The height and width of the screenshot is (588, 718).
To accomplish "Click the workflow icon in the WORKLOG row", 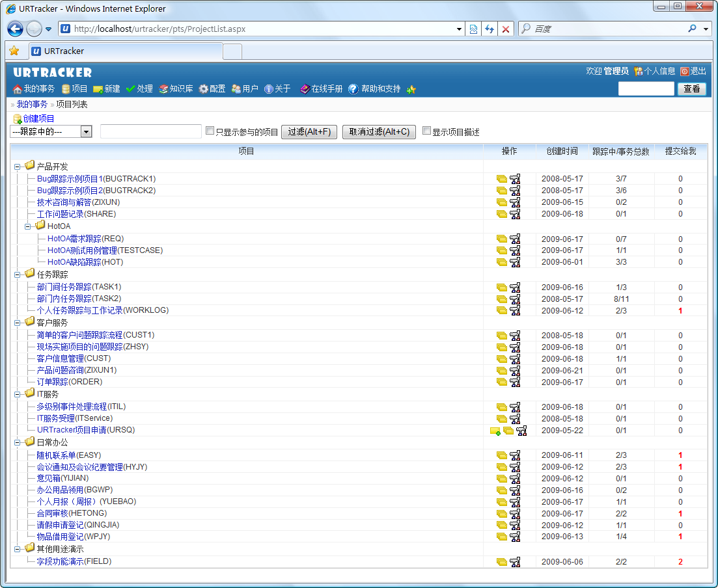I will 515,310.
